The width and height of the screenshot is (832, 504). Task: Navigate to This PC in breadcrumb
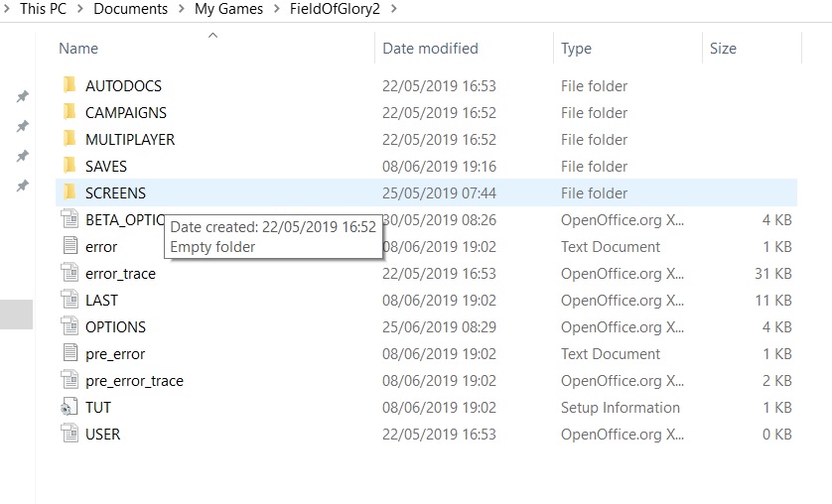[43, 9]
